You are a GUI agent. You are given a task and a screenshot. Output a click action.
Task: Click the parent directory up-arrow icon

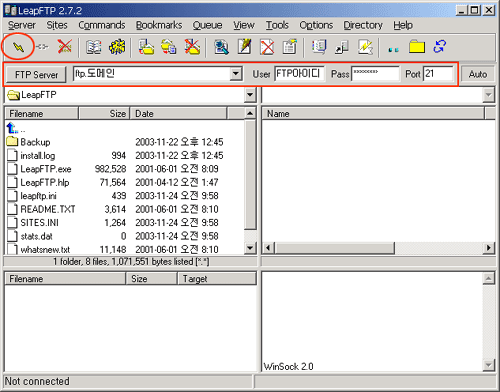pyautogui.click(x=12, y=128)
